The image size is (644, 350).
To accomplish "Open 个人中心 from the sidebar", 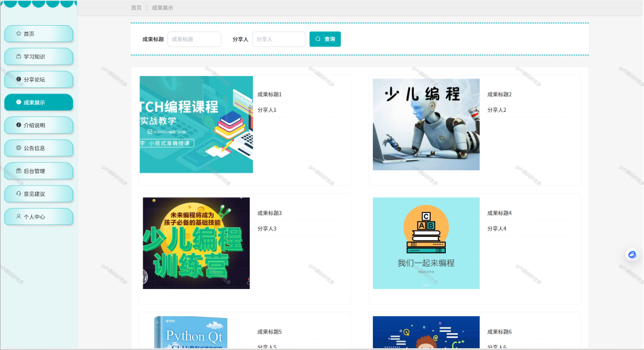I will 38,217.
